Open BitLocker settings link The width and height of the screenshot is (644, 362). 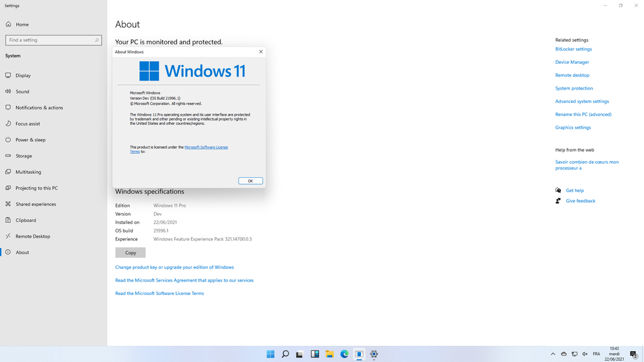[x=573, y=49]
